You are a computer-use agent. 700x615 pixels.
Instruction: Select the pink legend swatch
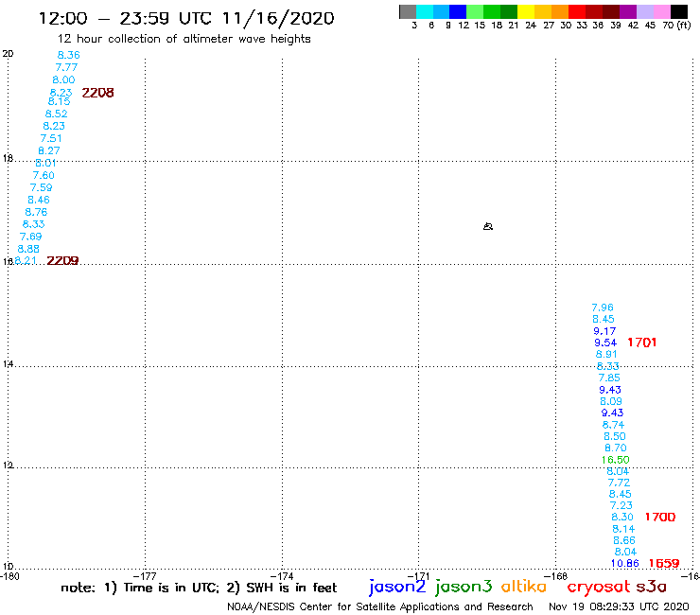661,11
